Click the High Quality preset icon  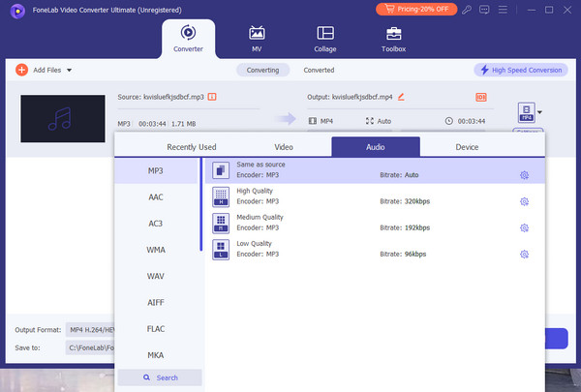click(221, 196)
